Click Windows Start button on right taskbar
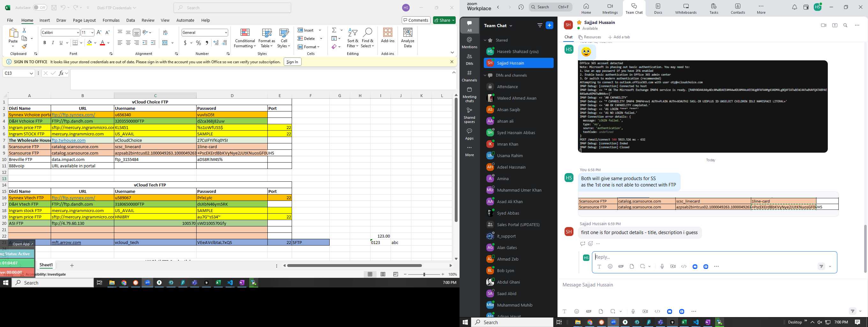Viewport: 868px width, 327px height. (x=465, y=322)
